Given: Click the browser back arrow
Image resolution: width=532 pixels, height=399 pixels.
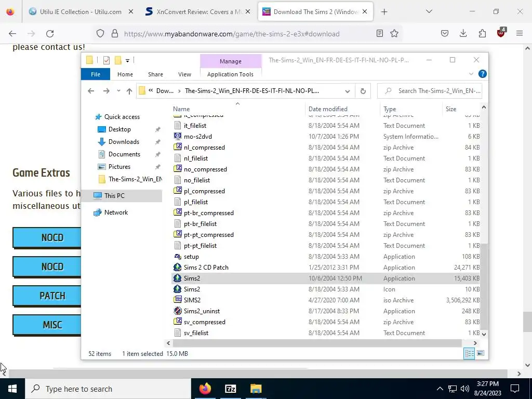Looking at the screenshot, I should 12,34.
